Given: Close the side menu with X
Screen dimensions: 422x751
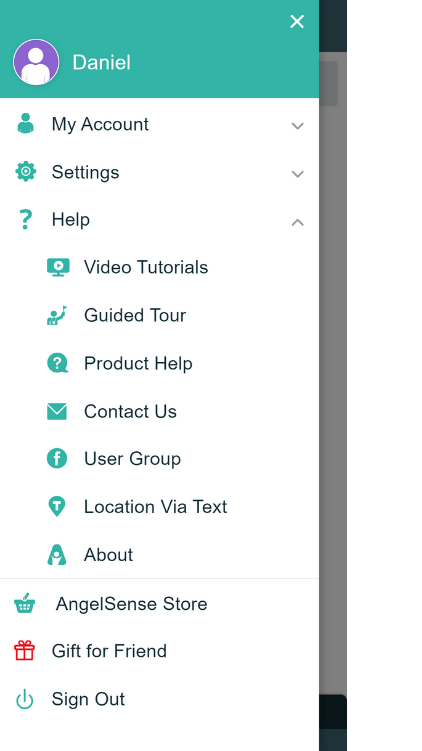Looking at the screenshot, I should [x=297, y=22].
